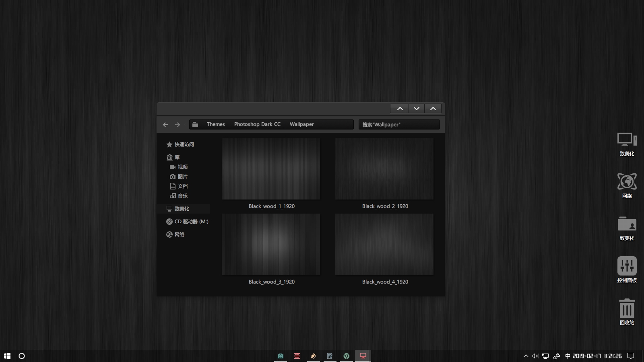Click the 搜索"Wallpaper" search box
644x362 pixels.
pyautogui.click(x=398, y=125)
